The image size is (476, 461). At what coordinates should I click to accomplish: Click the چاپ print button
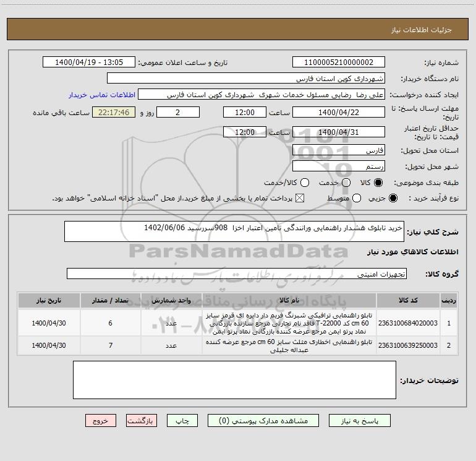(x=182, y=421)
